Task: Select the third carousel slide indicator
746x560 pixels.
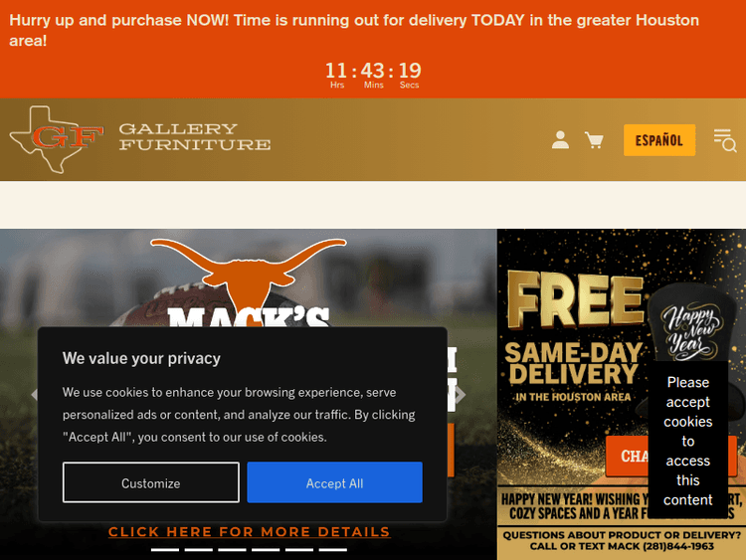Action: (x=232, y=550)
